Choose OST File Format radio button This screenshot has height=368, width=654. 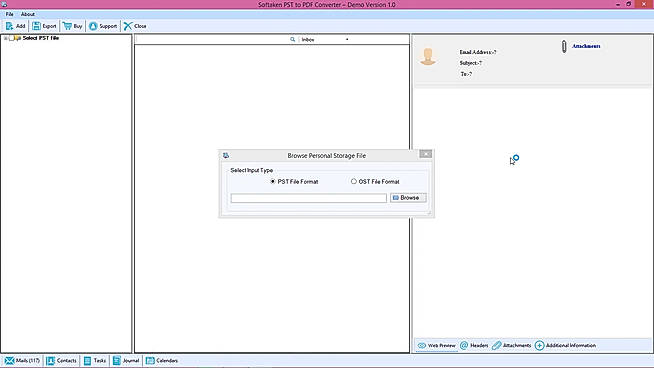pyautogui.click(x=354, y=181)
